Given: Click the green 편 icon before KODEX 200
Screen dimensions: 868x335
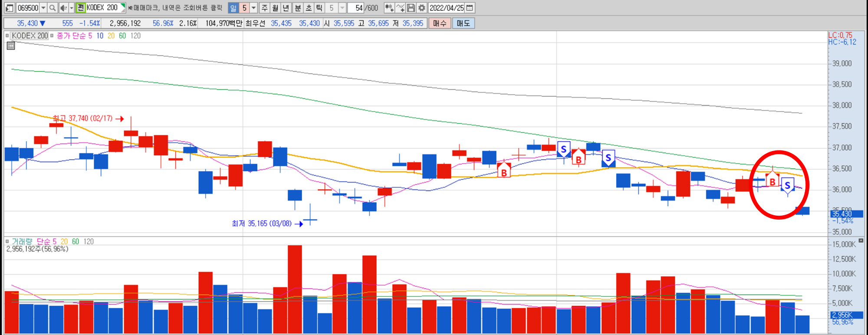Looking at the screenshot, I should [x=80, y=7].
